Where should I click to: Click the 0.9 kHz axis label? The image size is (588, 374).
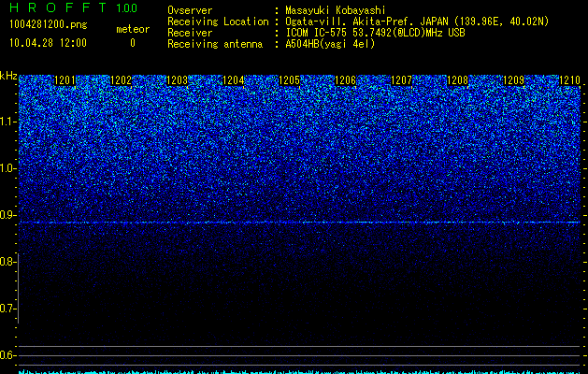7,215
